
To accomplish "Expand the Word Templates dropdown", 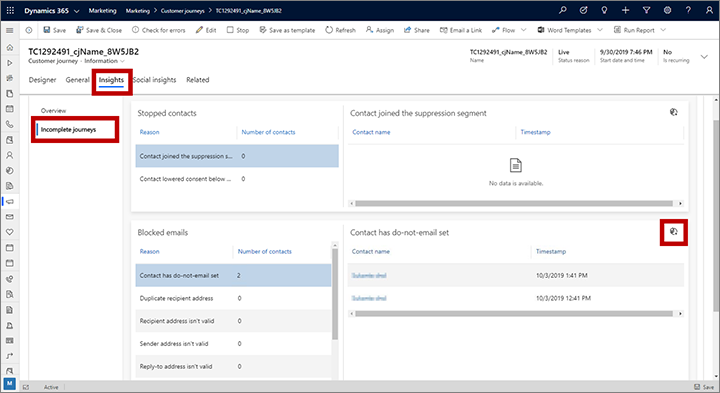I will coord(600,30).
